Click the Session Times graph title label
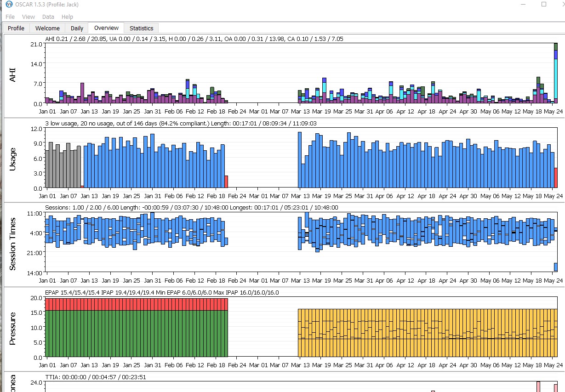 pos(13,244)
